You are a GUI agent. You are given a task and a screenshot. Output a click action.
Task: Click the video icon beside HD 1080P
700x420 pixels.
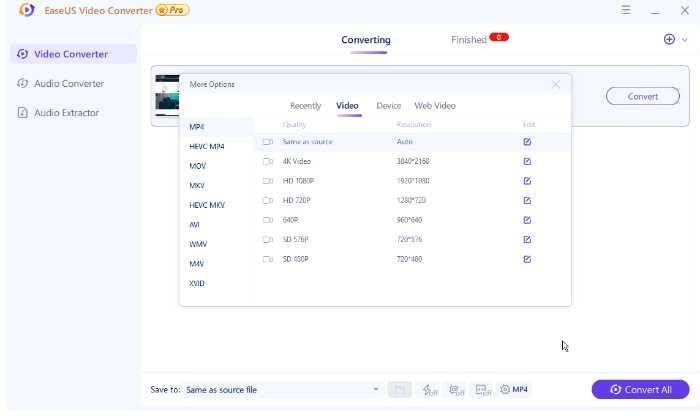(268, 181)
